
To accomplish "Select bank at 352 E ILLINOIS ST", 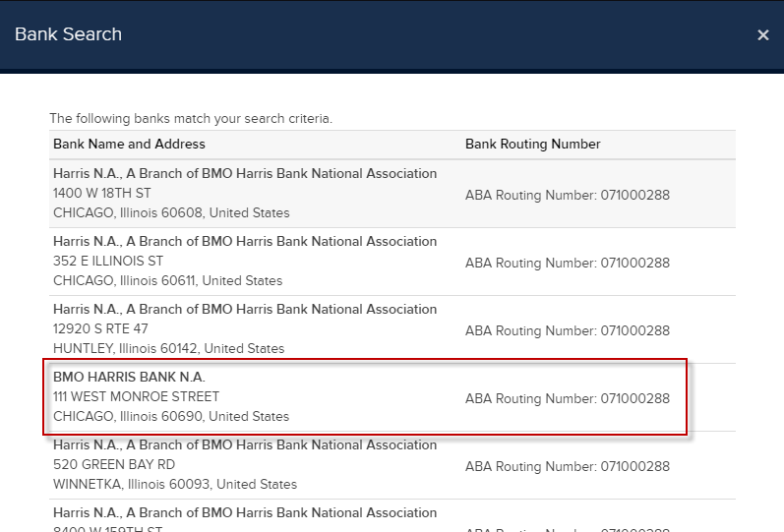I will [x=392, y=262].
